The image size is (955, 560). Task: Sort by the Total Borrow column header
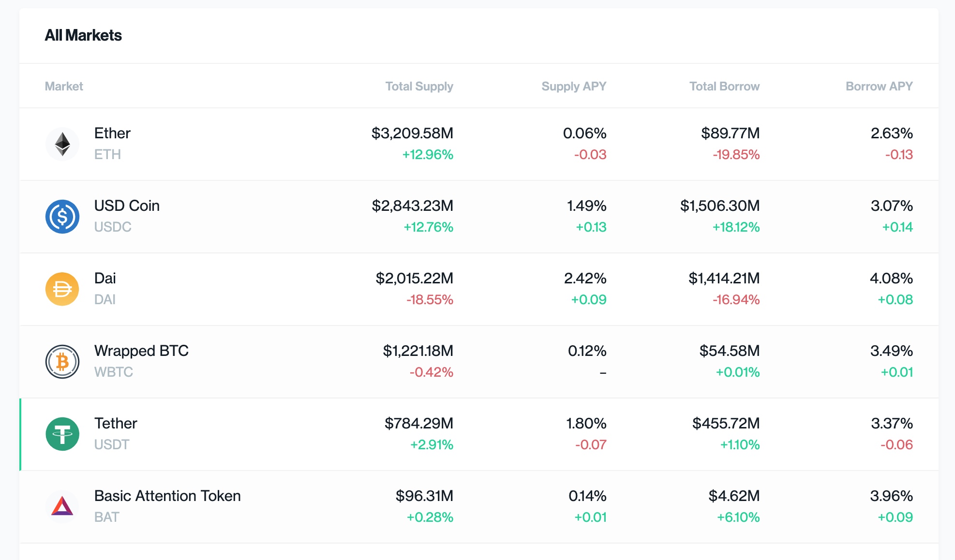724,86
